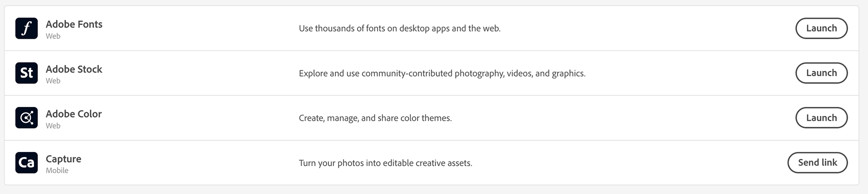The image size is (868, 194).
Task: Click the Adobe Fonts app icon
Action: click(27, 28)
